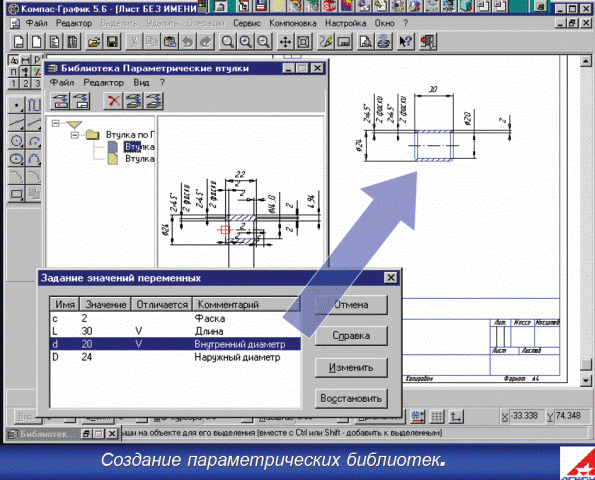Click the paste clipboard icon
This screenshot has width=595, height=480.
170,41
